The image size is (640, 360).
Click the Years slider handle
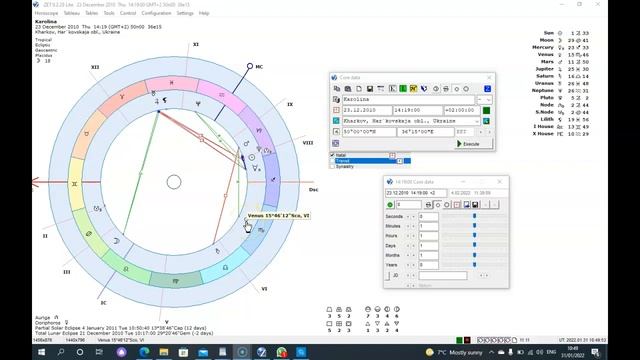474,264
